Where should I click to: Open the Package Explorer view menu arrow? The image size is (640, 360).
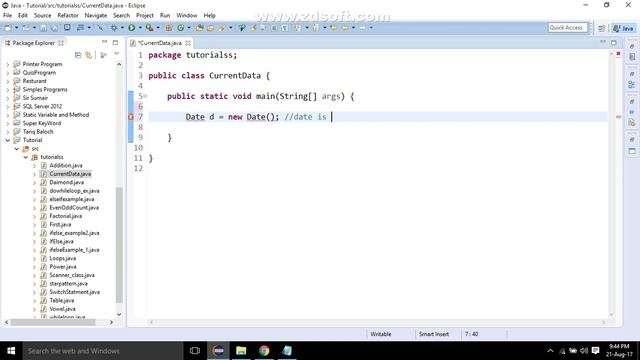point(116,54)
